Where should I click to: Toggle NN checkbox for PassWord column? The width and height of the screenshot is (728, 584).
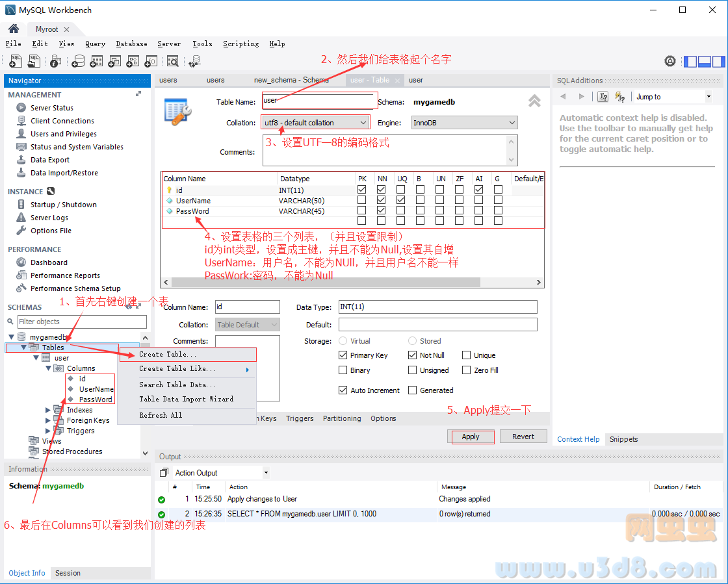tap(381, 210)
